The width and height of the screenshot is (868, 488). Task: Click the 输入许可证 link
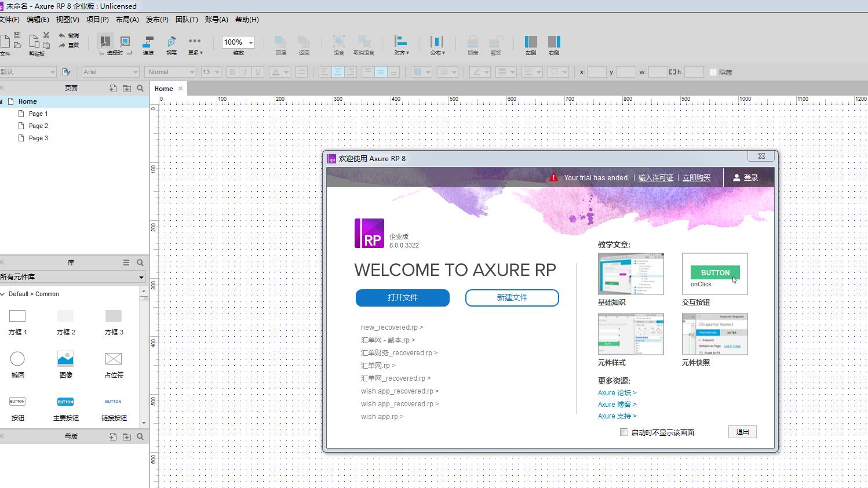(656, 178)
